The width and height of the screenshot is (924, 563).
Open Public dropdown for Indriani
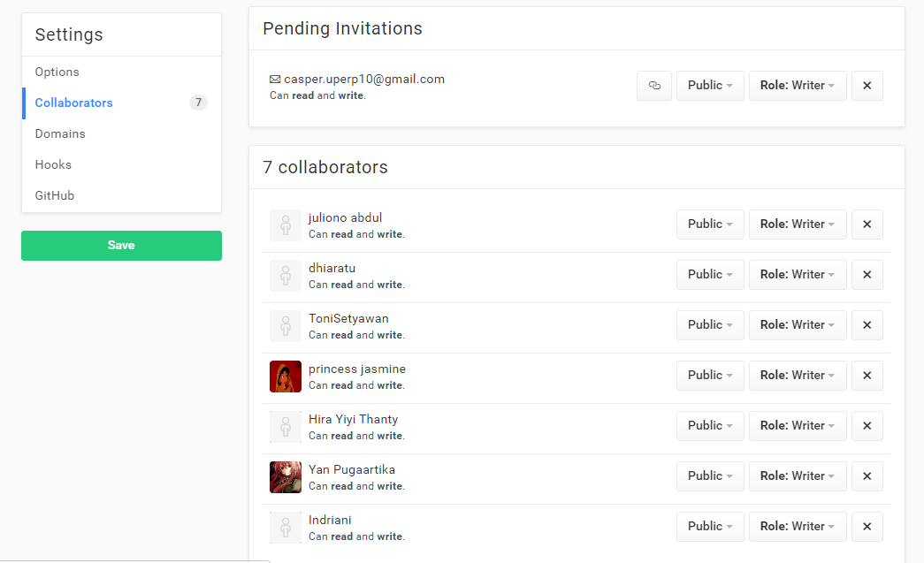point(710,527)
